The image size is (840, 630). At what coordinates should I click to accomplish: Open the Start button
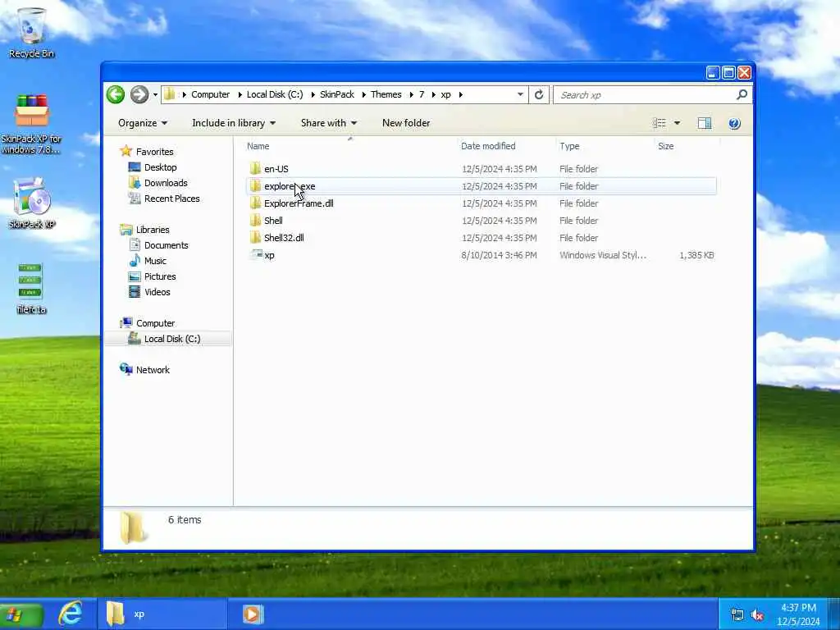pos(21,614)
